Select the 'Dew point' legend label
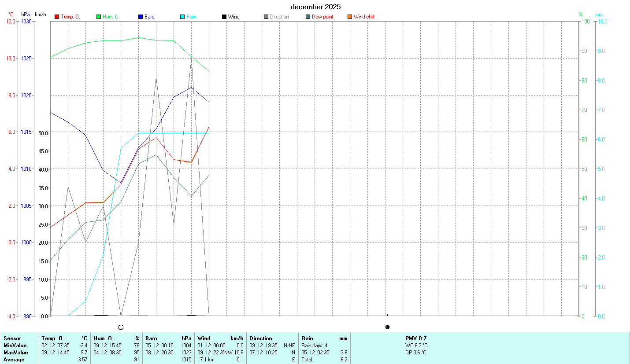 (322, 17)
